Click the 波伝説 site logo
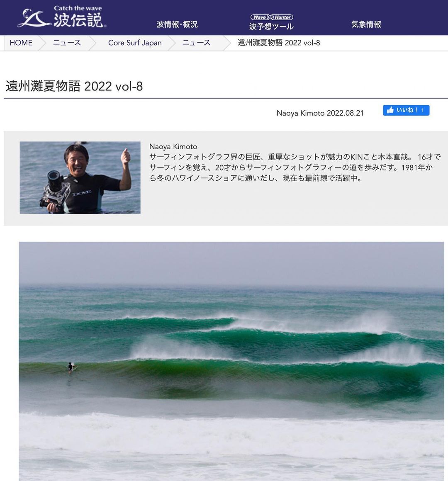Viewport: 448px width, 481px height. (62, 17)
